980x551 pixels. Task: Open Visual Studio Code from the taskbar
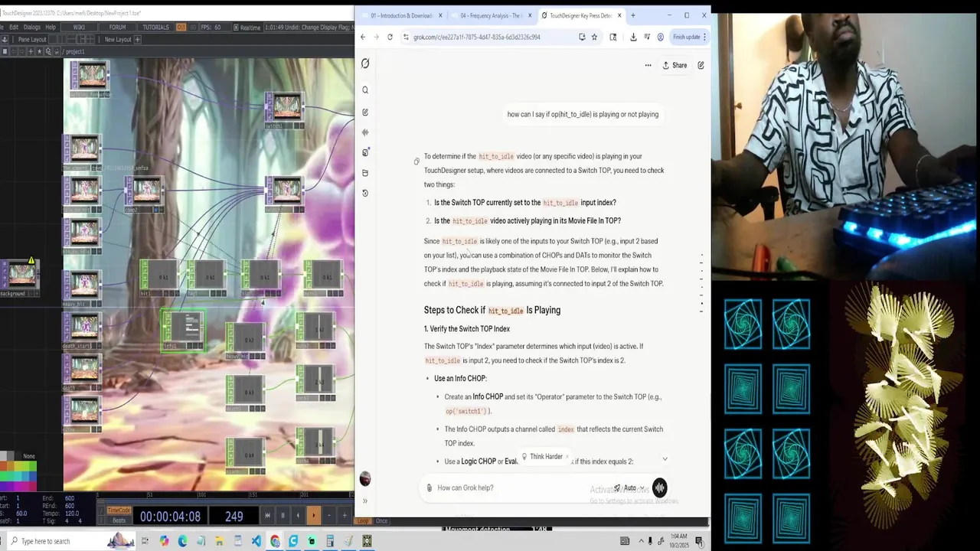[256, 541]
